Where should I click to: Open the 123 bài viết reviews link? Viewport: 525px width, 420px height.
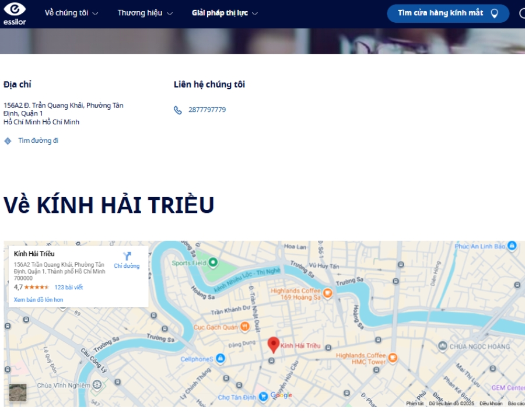coord(68,287)
